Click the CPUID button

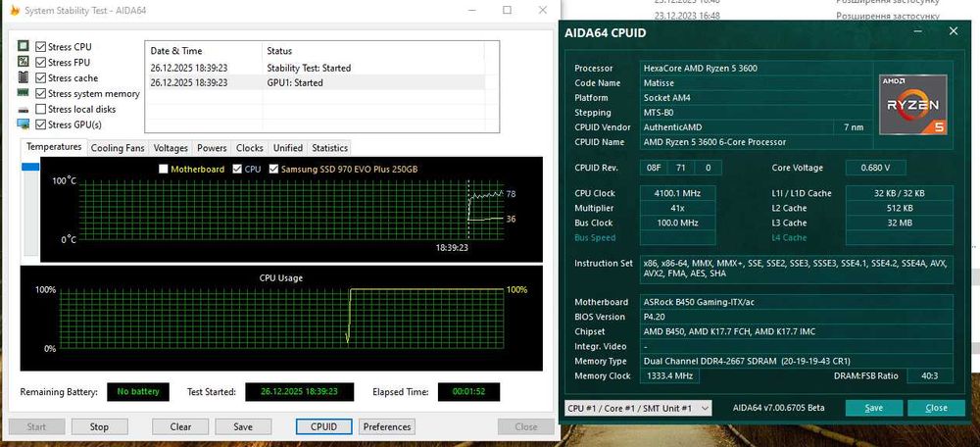323,427
